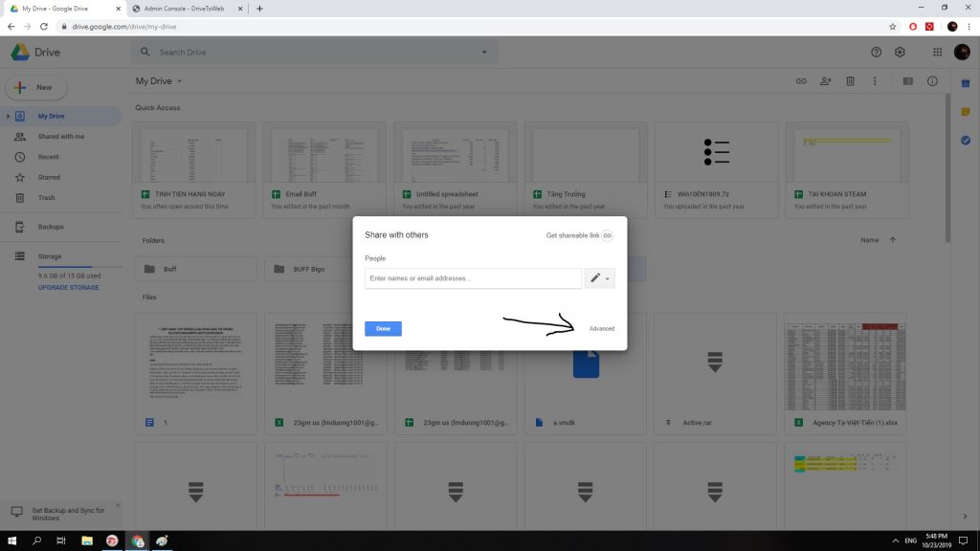This screenshot has width=980, height=551.
Task: Switch to list view layout
Action: tap(908, 81)
